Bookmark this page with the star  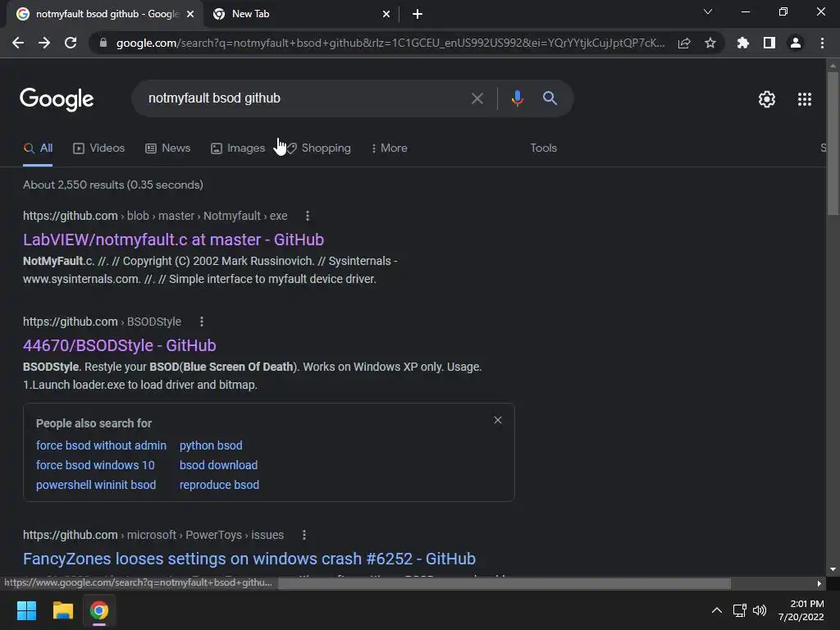(710, 43)
